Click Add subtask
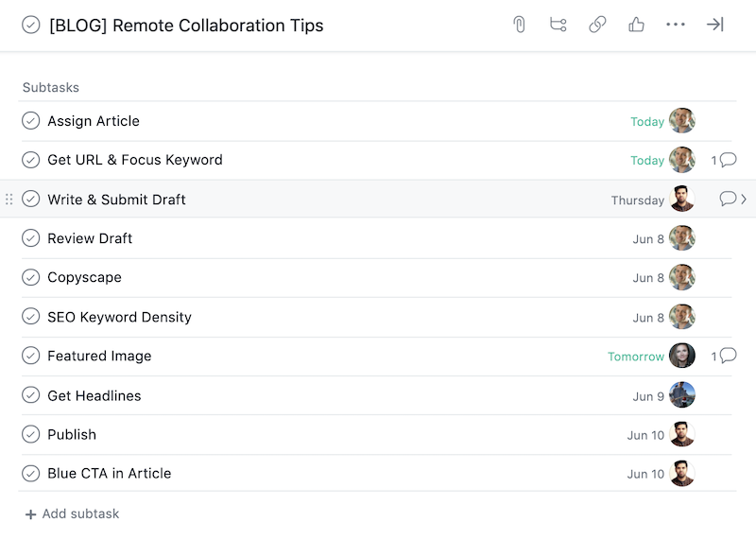 click(73, 514)
